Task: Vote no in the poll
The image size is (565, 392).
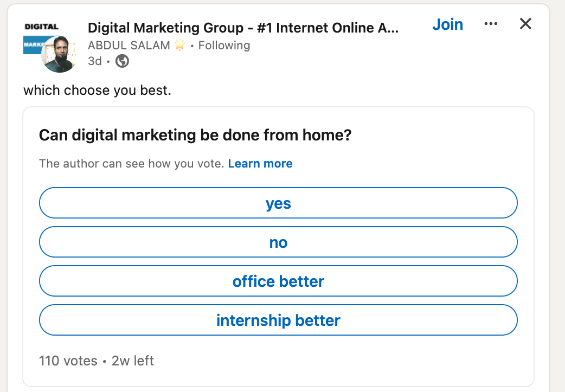Action: coord(278,242)
